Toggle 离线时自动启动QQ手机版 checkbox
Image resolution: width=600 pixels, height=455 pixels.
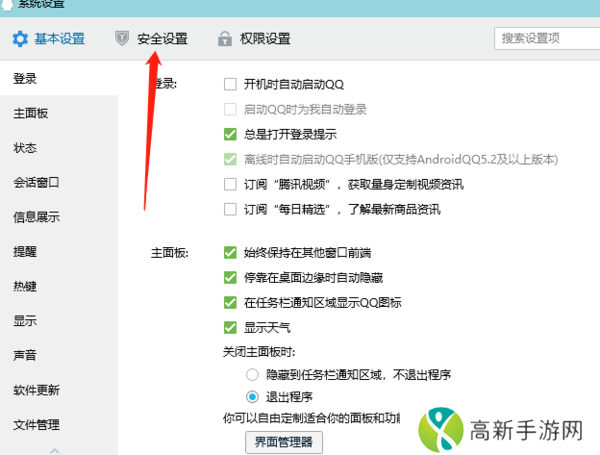pos(230,159)
